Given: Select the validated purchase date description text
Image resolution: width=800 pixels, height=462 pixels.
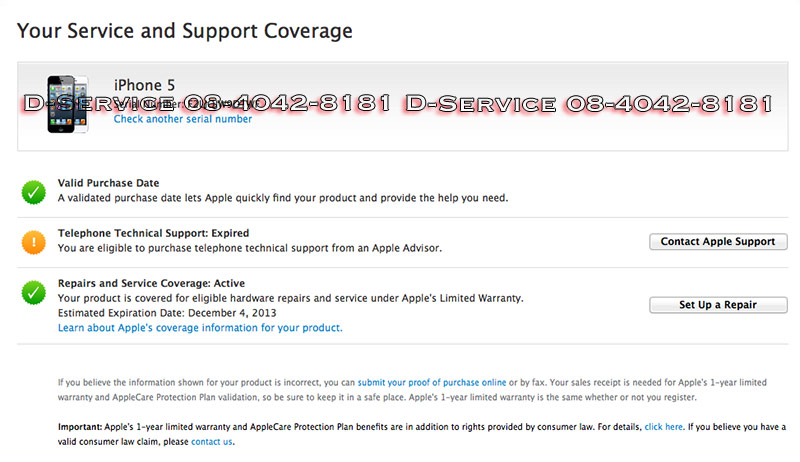Looking at the screenshot, I should [283, 198].
